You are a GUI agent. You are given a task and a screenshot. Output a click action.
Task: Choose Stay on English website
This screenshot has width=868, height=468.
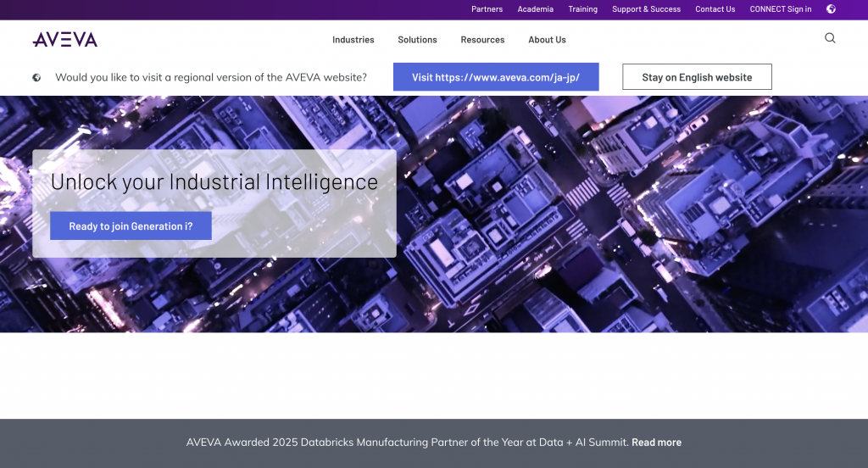(x=697, y=77)
